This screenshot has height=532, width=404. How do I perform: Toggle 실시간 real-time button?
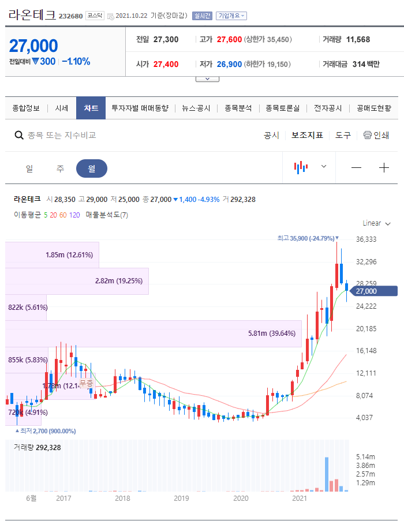[202, 16]
